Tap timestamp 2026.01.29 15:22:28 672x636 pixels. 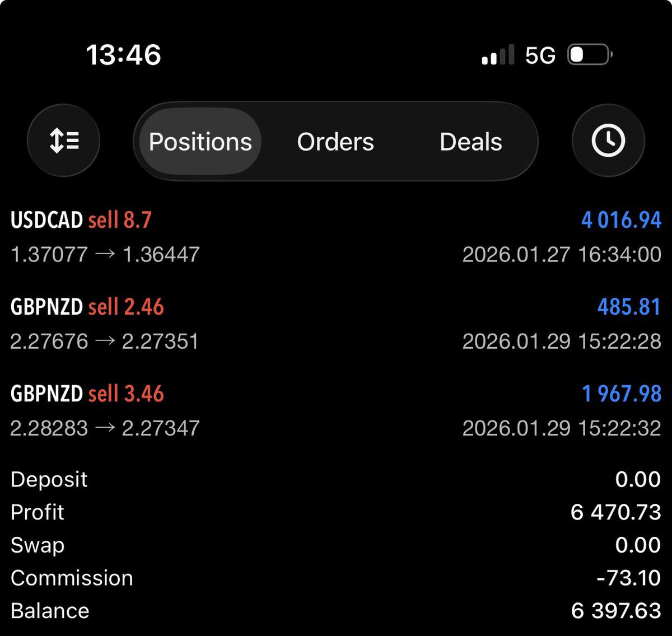[x=562, y=342]
